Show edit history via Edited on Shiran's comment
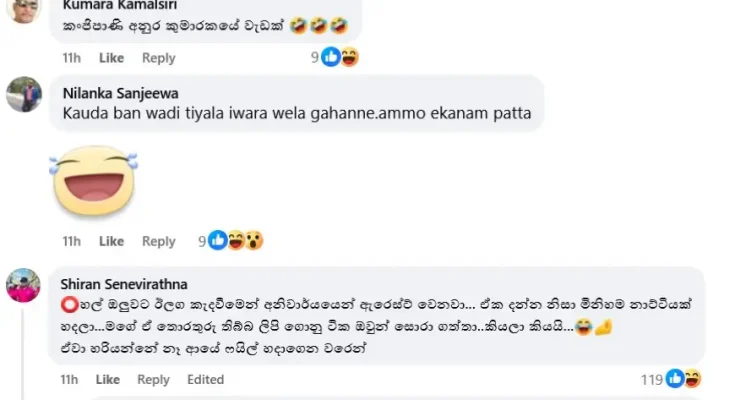Image resolution: width=735 pixels, height=400 pixels. (x=205, y=380)
